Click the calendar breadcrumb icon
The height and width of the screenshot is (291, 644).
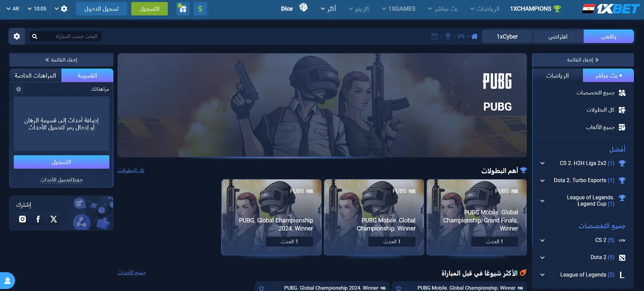click(x=435, y=36)
